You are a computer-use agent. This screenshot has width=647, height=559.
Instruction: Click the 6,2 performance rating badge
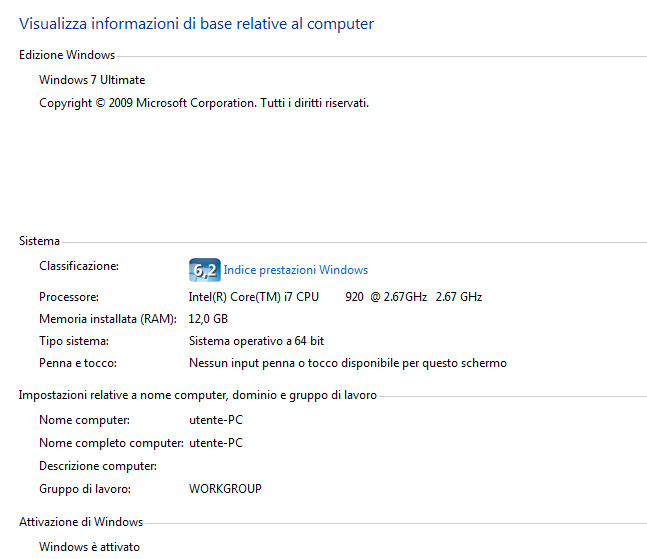click(x=205, y=270)
